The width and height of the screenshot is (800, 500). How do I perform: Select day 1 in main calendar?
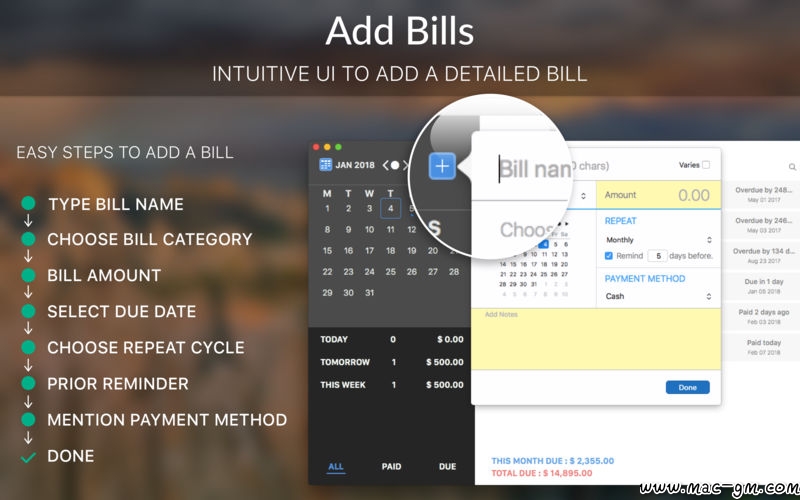pyautogui.click(x=327, y=208)
